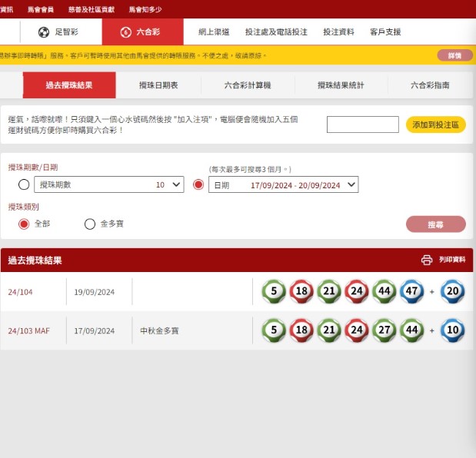
Task: Select the 全部 draw type option
Action: tap(24, 224)
